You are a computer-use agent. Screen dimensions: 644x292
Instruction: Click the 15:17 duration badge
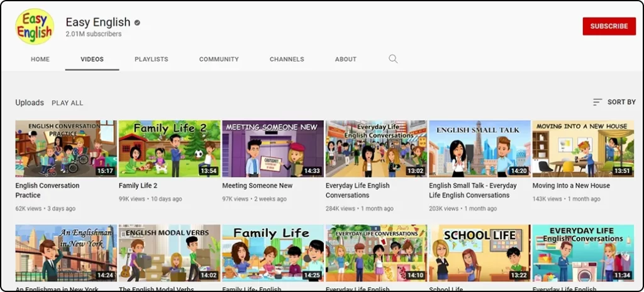pos(106,171)
